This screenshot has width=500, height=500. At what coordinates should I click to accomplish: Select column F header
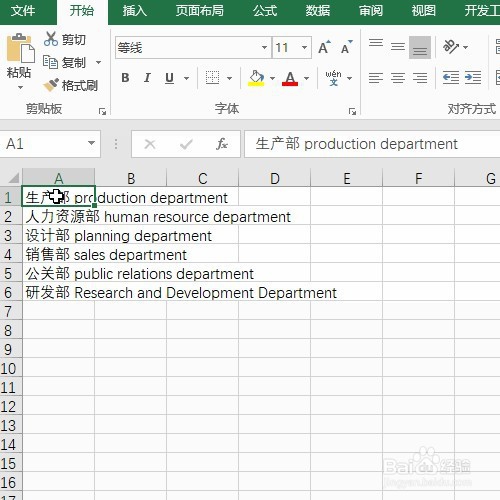[x=419, y=178]
